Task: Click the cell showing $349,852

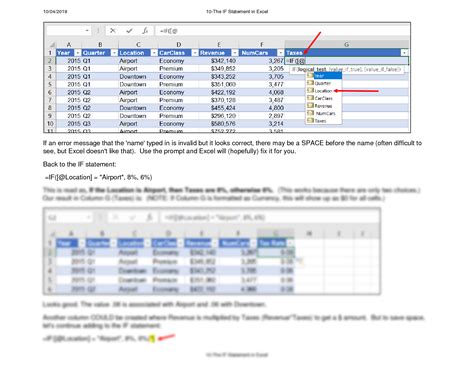Action: (x=219, y=68)
